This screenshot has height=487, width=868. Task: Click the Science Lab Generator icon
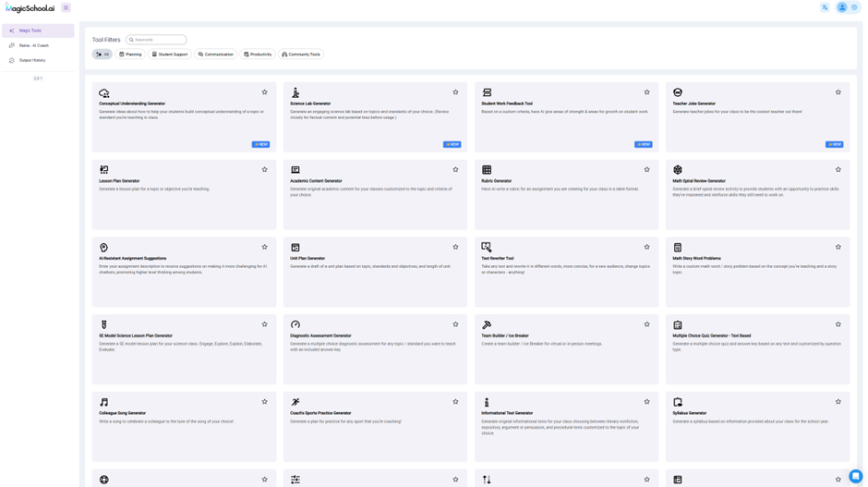pos(295,92)
